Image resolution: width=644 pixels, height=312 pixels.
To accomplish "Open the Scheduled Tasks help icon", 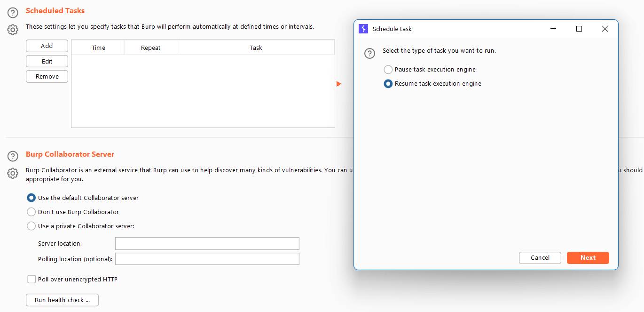I will click(x=13, y=13).
